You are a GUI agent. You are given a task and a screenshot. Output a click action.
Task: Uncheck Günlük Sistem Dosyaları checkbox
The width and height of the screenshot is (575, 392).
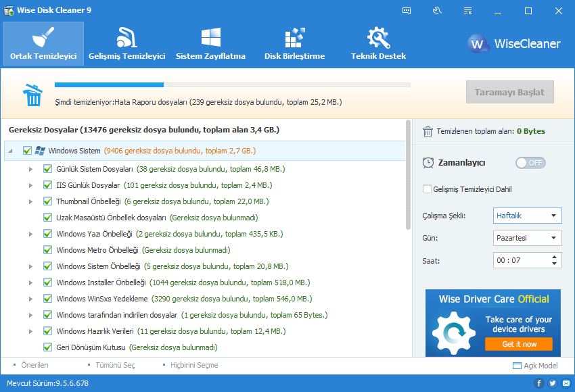click(47, 169)
